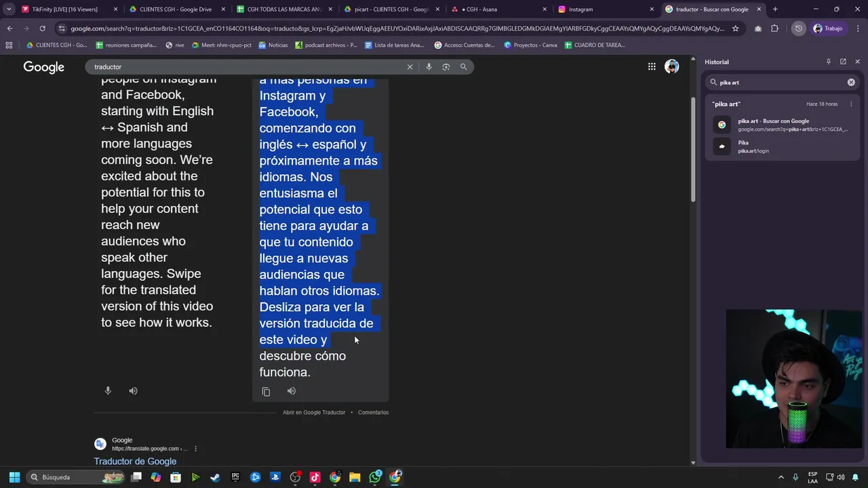
Task: Open the 'Trabajo' profile menu
Action: (x=828, y=28)
